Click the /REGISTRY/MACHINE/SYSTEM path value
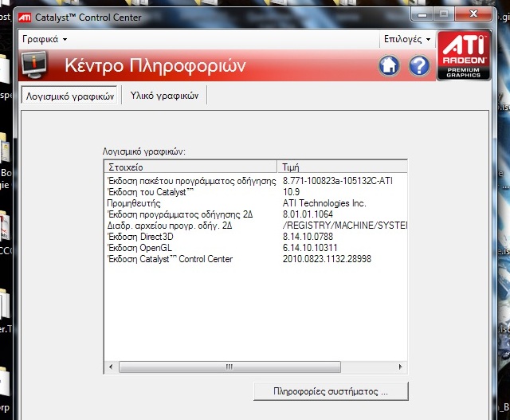 [x=345, y=226]
